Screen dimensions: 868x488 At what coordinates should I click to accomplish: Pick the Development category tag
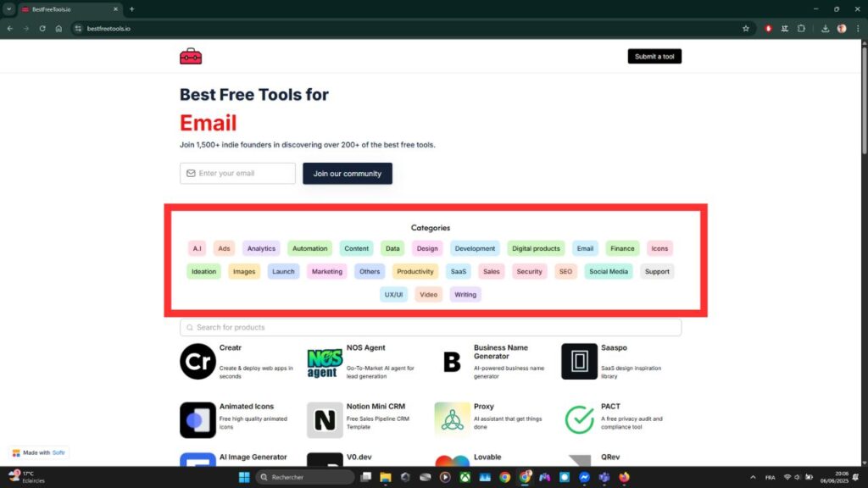(x=475, y=248)
